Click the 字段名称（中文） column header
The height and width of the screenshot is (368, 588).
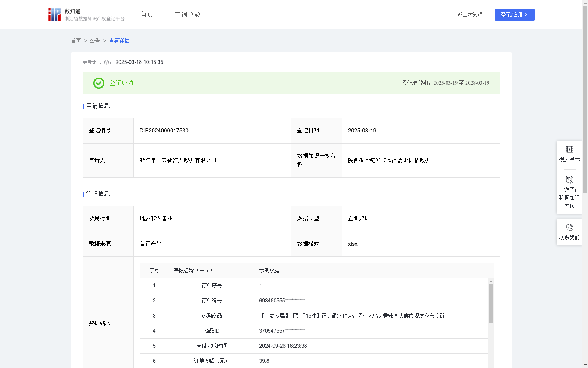(212, 270)
